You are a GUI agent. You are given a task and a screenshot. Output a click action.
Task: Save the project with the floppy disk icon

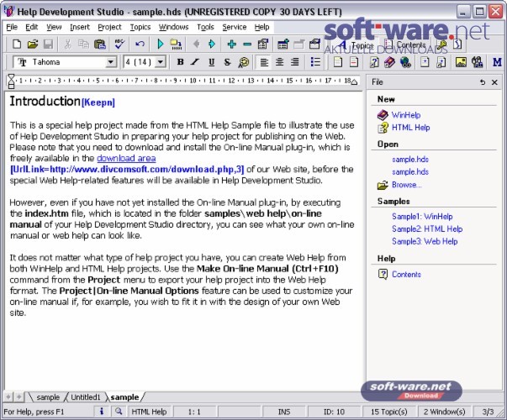pos(48,44)
